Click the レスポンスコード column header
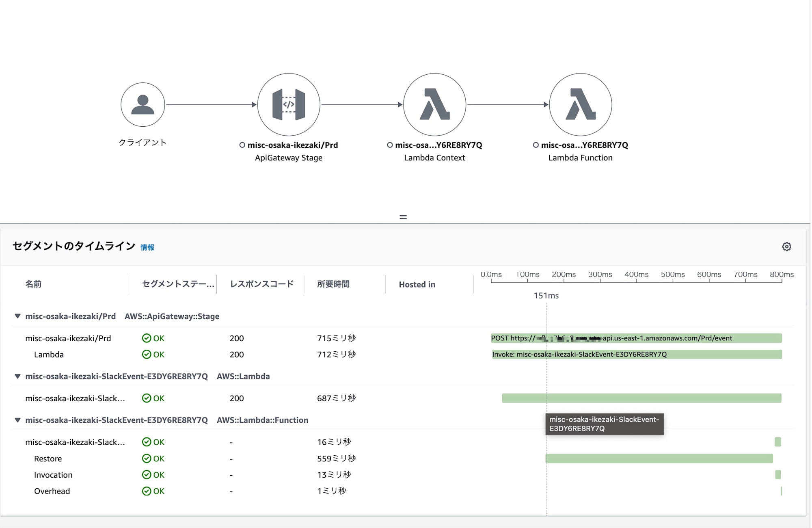Image resolution: width=812 pixels, height=528 pixels. click(x=261, y=284)
